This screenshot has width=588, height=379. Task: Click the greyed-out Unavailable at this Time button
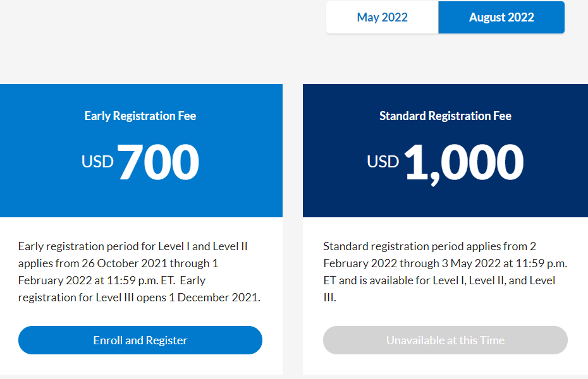(445, 340)
